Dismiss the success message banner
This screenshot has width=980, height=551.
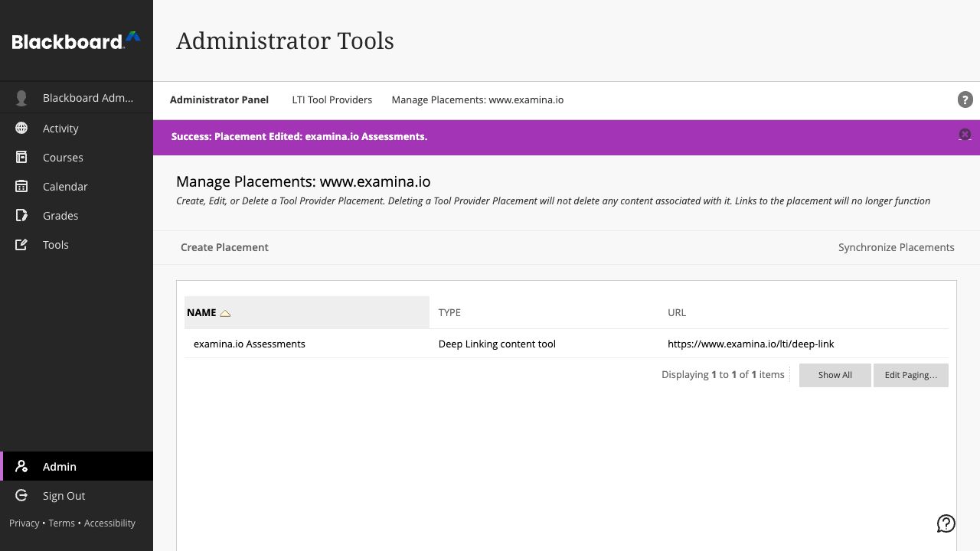tap(965, 135)
